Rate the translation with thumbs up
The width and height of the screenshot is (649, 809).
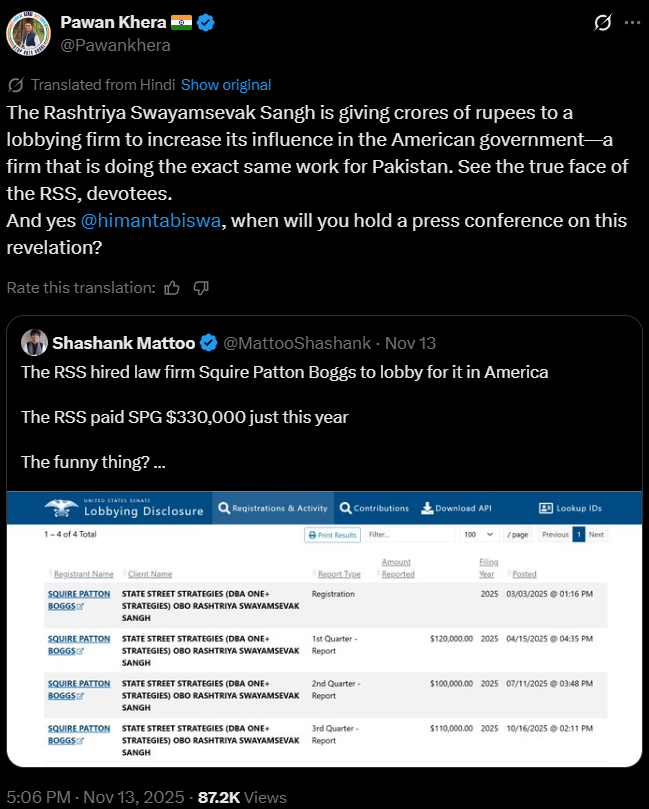tap(172, 288)
